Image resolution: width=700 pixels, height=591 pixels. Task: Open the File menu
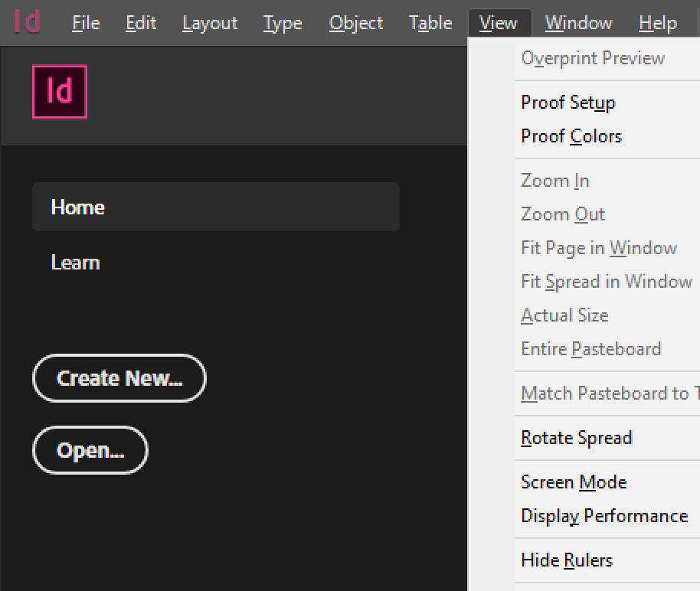point(86,24)
